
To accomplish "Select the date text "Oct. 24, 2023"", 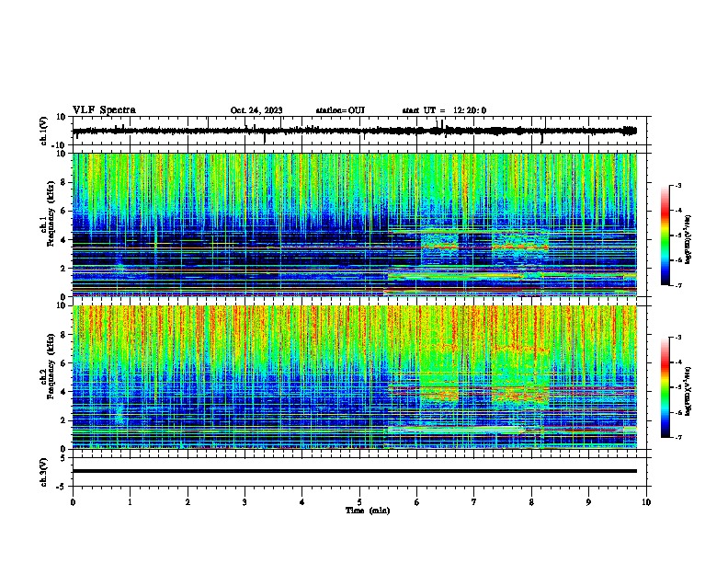I will click(x=256, y=110).
